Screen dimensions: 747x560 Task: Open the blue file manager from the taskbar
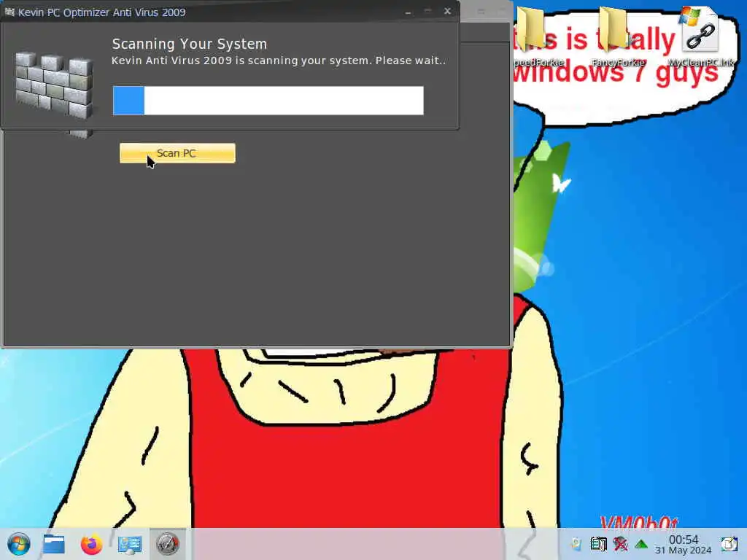coord(54,544)
